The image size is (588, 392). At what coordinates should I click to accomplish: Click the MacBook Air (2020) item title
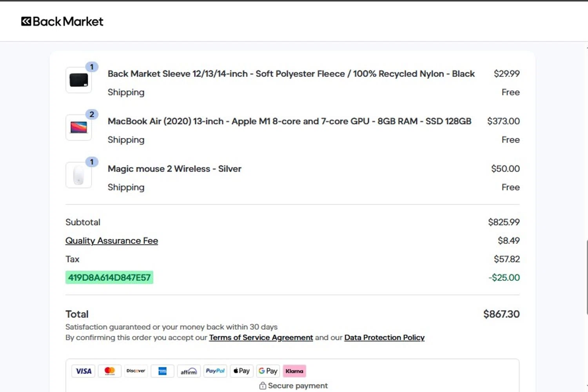pos(289,121)
